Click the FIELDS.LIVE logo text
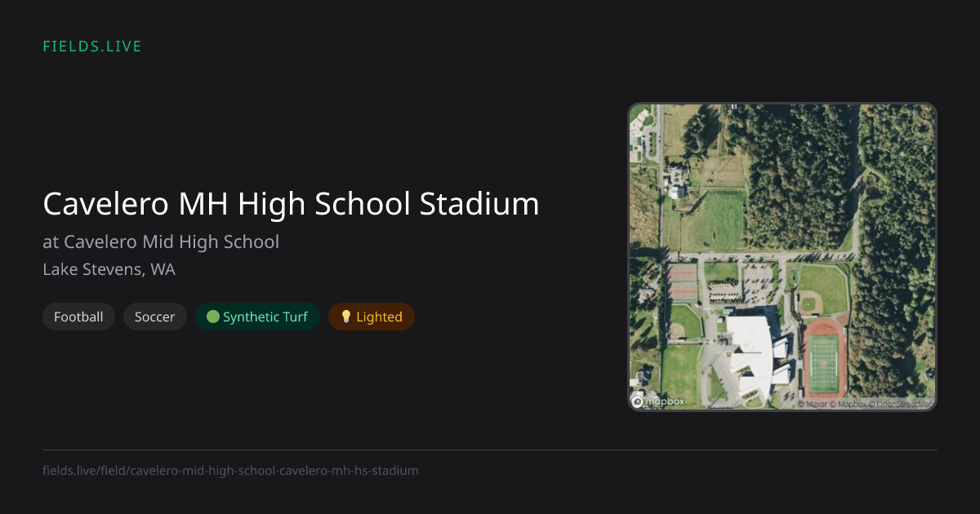 [92, 47]
